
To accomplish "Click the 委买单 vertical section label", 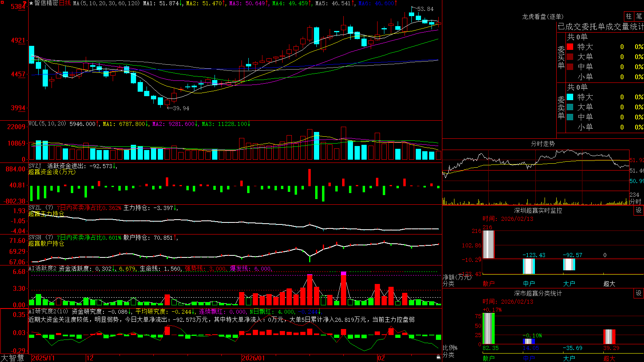I will coord(561,58).
